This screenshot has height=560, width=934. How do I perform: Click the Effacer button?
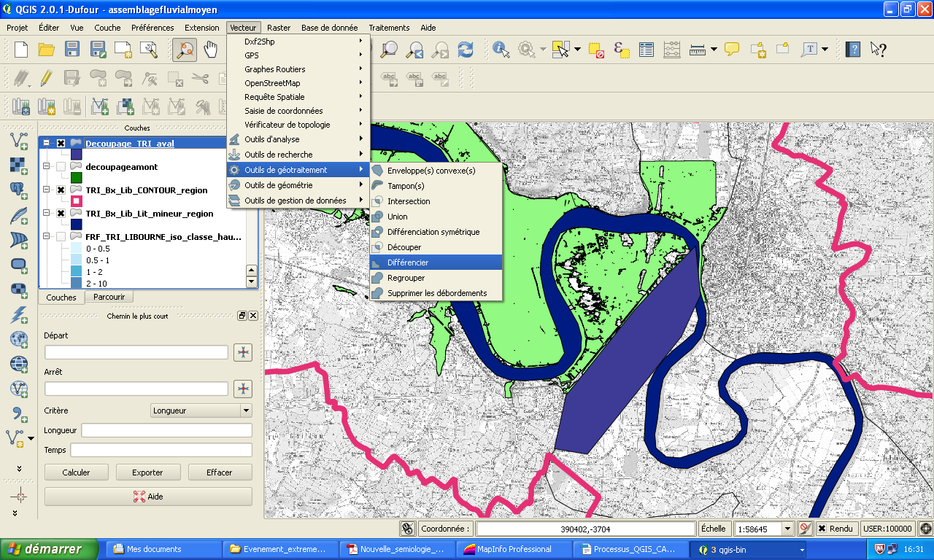[219, 472]
